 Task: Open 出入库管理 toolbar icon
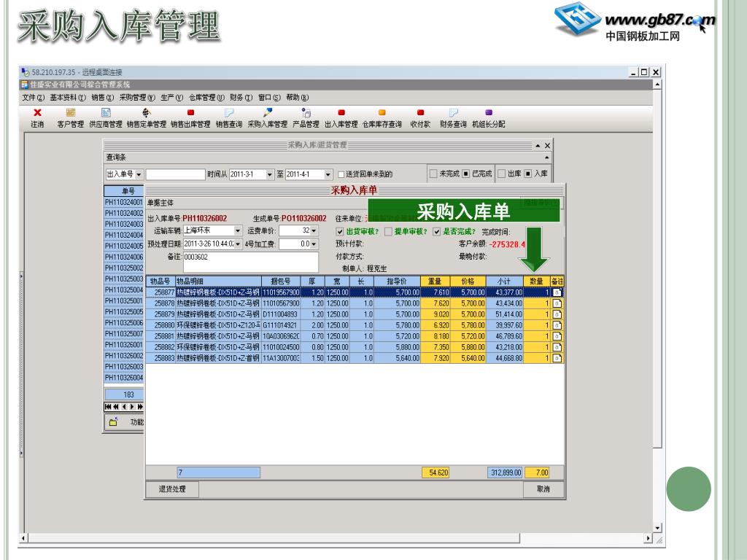pyautogui.click(x=341, y=113)
